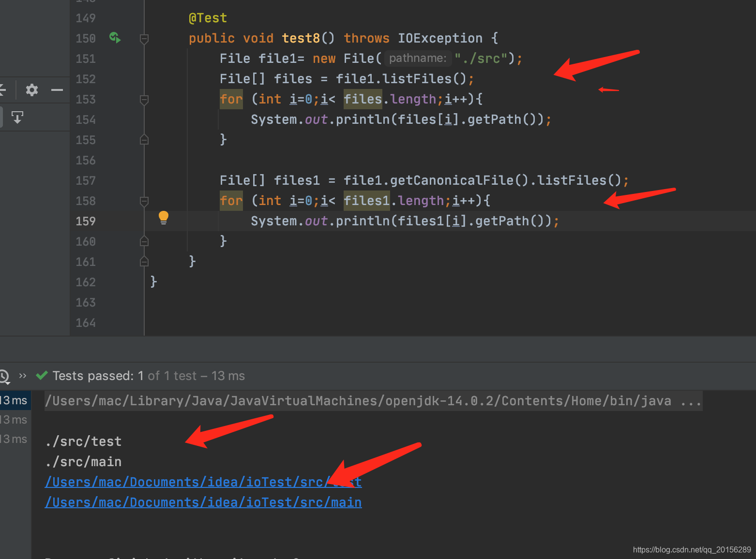Click line number 159 in the gutter
The image size is (756, 559).
tap(86, 221)
